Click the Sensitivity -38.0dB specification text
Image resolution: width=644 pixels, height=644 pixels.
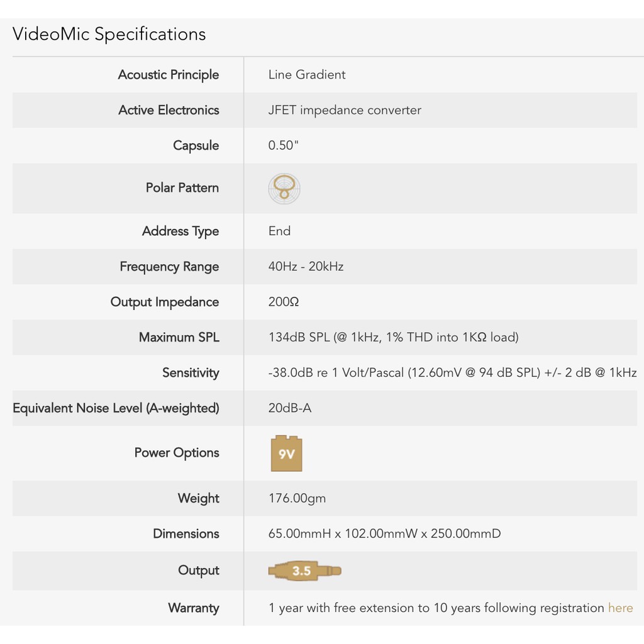coord(452,372)
